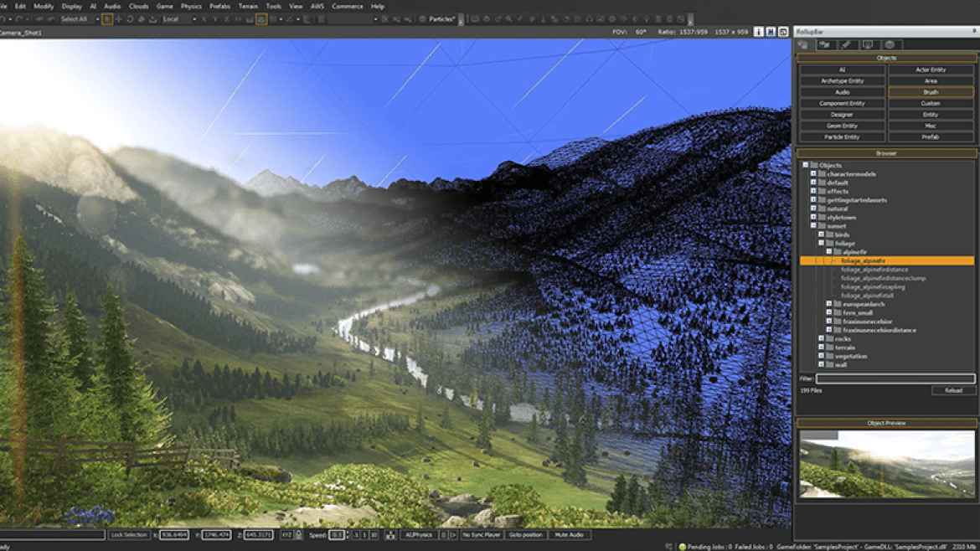Open the Local coordinate system dropdown

coord(194,19)
